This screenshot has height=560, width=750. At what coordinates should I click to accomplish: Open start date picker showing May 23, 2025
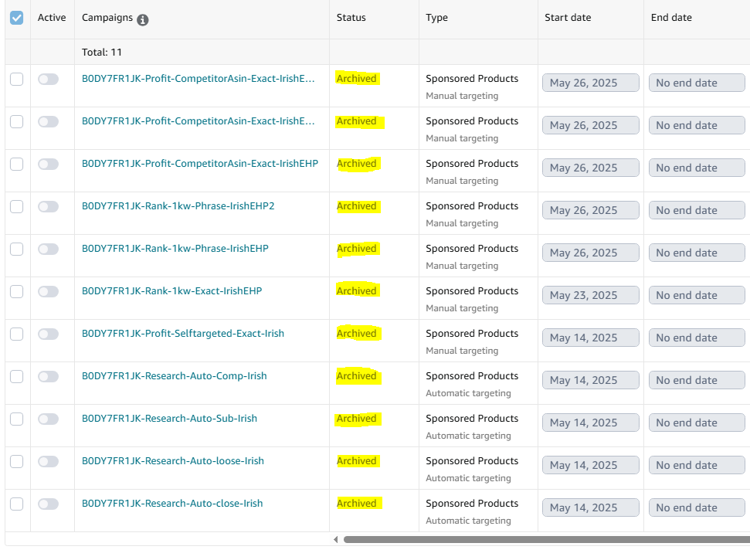590,295
